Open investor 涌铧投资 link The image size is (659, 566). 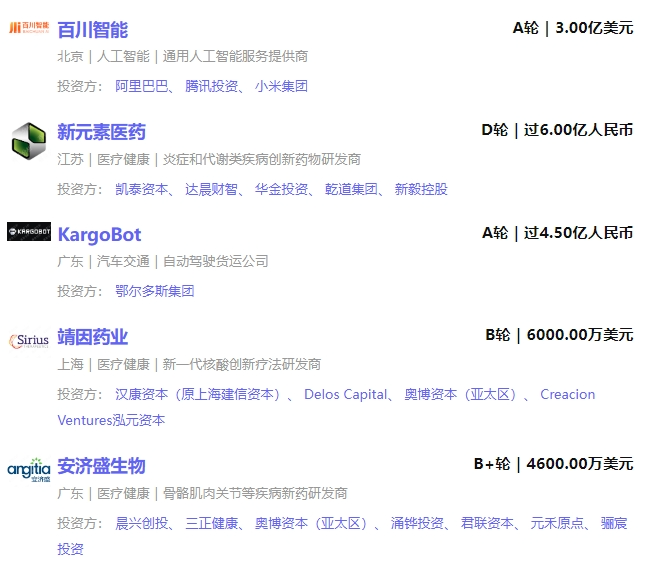point(417,523)
